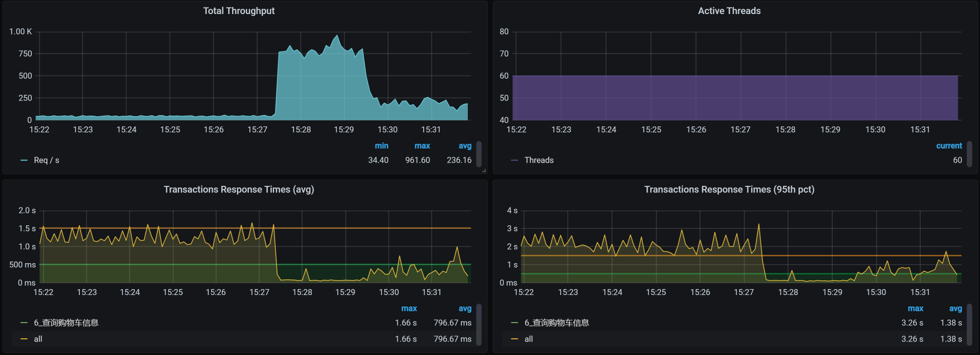Toggle the Req / s series legend label

46,160
